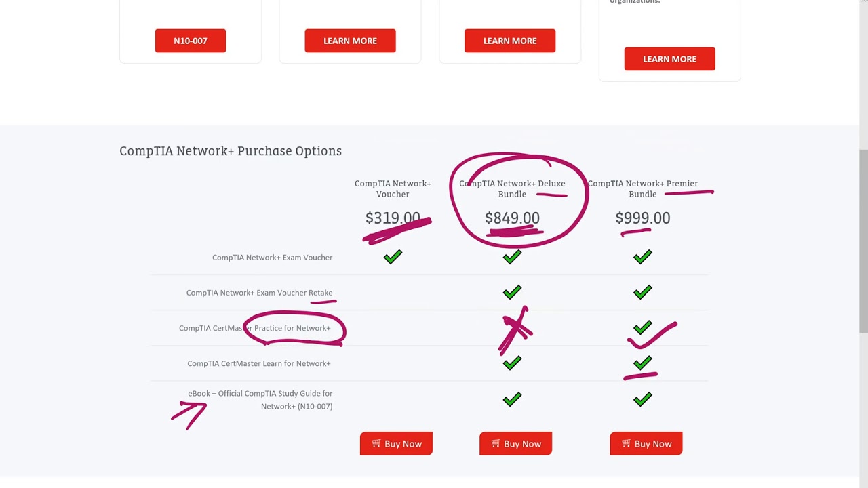
Task: Click the $319.00 Voucher price
Action: [x=393, y=218]
